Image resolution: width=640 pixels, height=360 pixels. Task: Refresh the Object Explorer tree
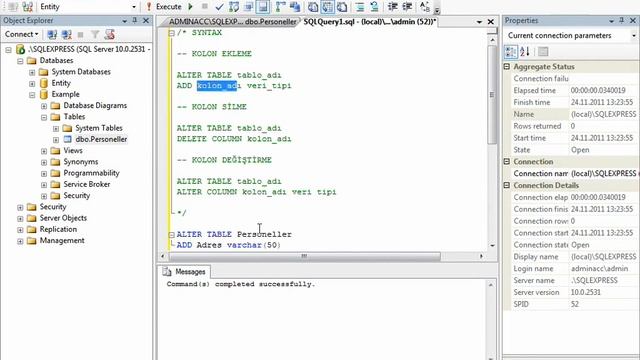(x=109, y=34)
